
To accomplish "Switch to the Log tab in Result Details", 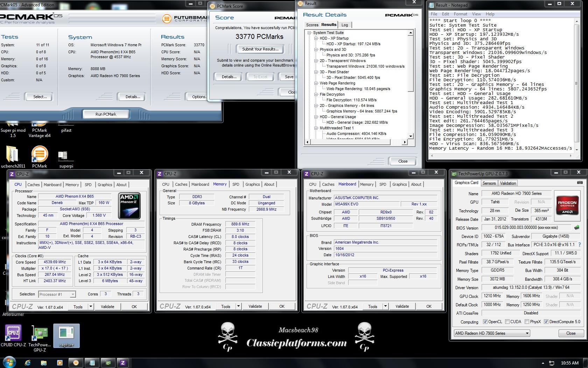I will (x=345, y=25).
